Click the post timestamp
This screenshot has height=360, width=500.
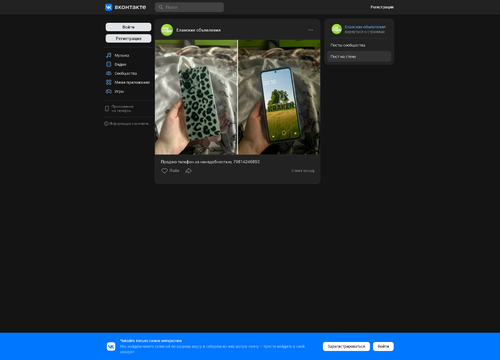(303, 171)
